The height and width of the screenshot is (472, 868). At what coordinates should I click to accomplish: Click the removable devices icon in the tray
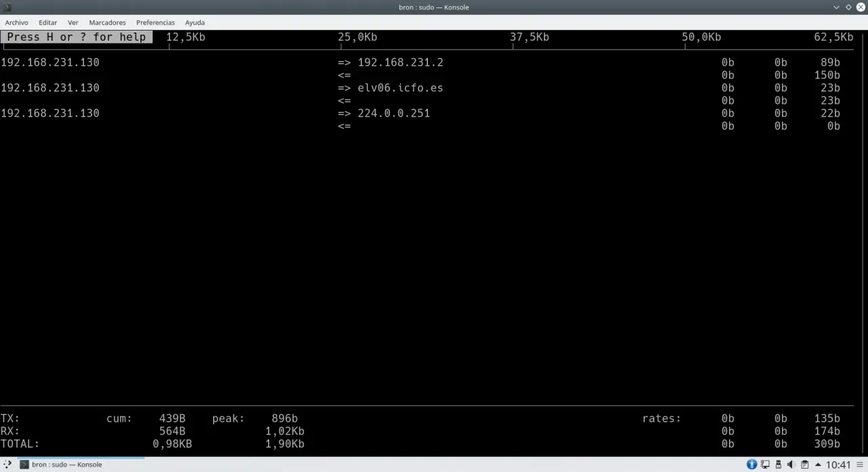coord(778,465)
